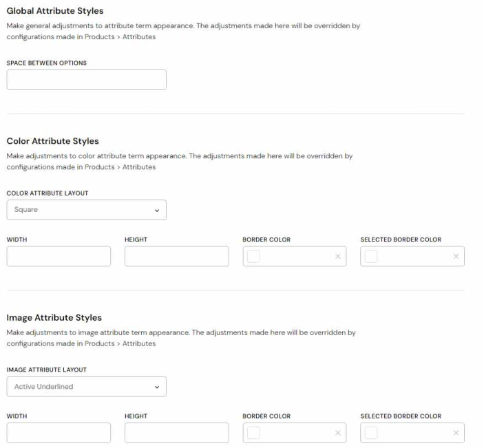Pick Image Attribute selected border swatch
484x448 pixels.
(x=371, y=433)
